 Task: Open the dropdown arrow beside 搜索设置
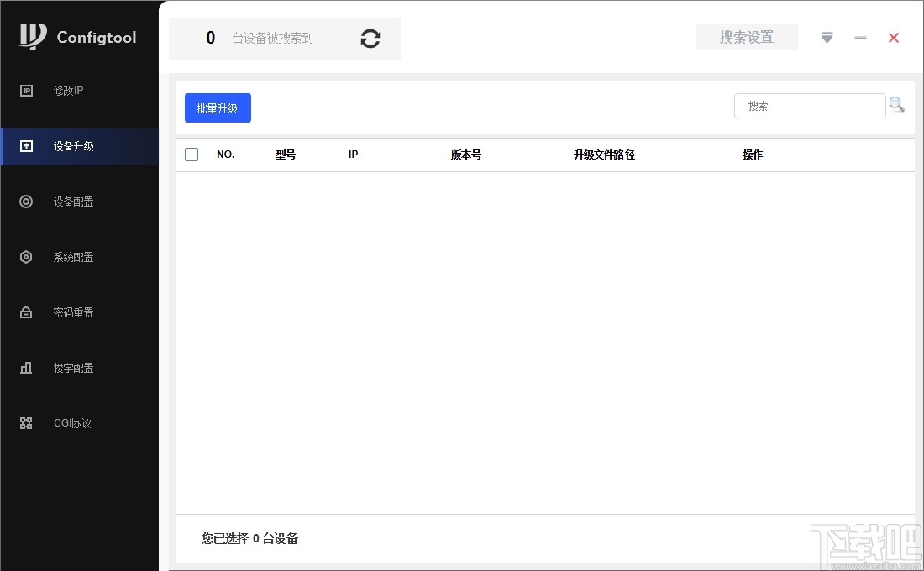(x=827, y=38)
